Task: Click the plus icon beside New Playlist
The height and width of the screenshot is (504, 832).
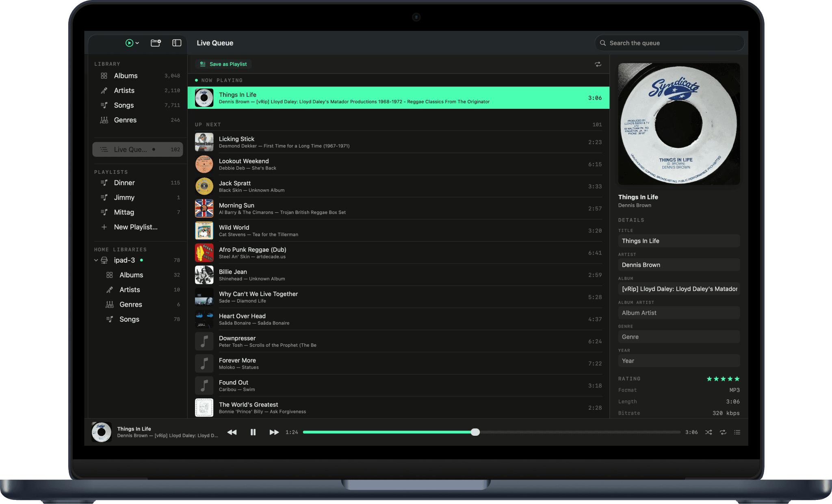Action: pyautogui.click(x=104, y=227)
